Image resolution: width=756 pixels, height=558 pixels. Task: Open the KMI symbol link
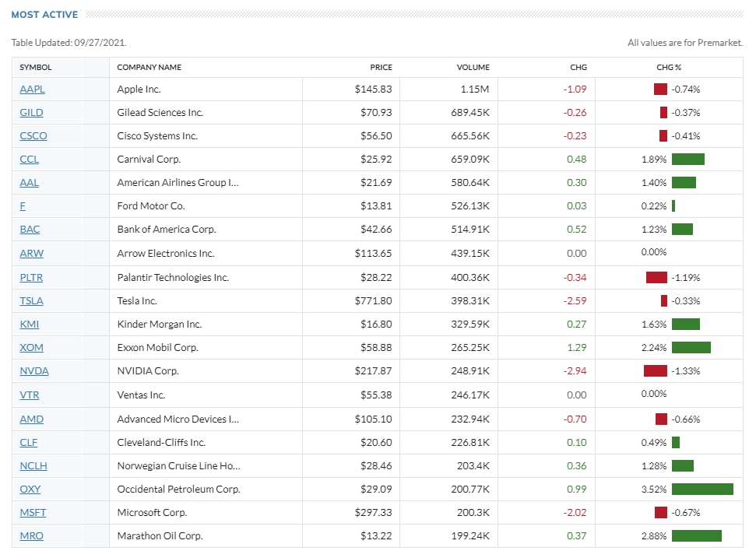30,325
